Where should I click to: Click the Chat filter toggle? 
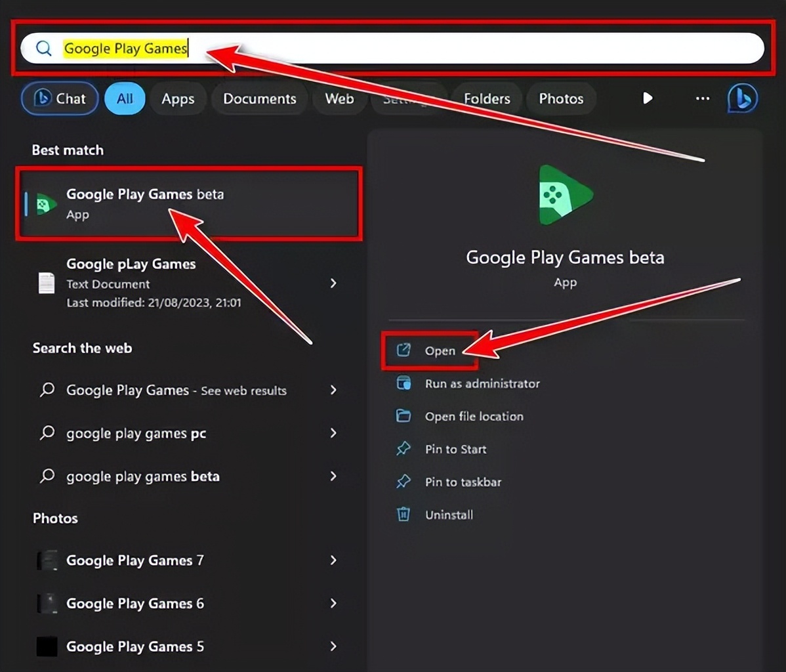[x=59, y=98]
